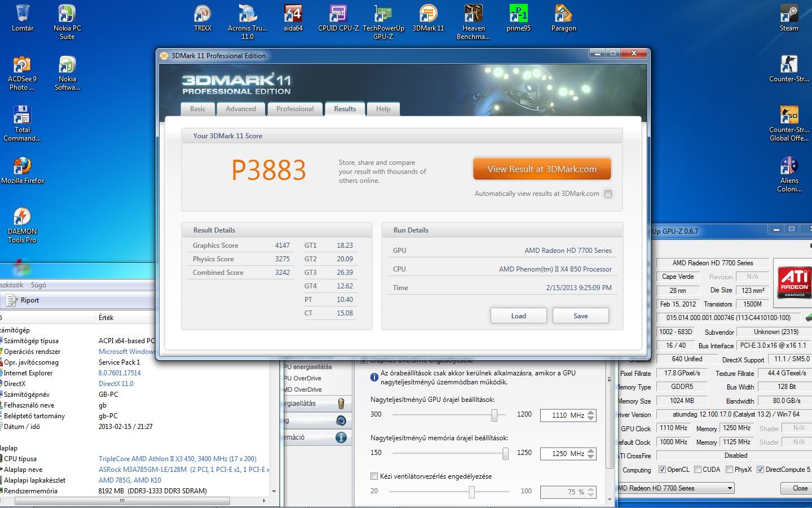Click the GPU clock slider handle

tap(494, 415)
